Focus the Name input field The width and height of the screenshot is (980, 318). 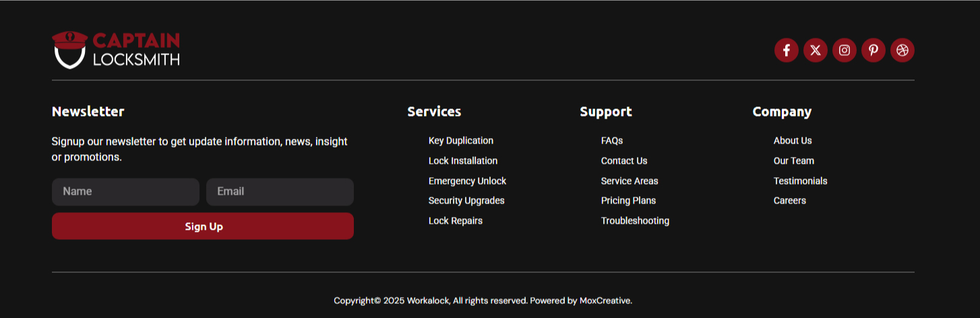point(125,191)
